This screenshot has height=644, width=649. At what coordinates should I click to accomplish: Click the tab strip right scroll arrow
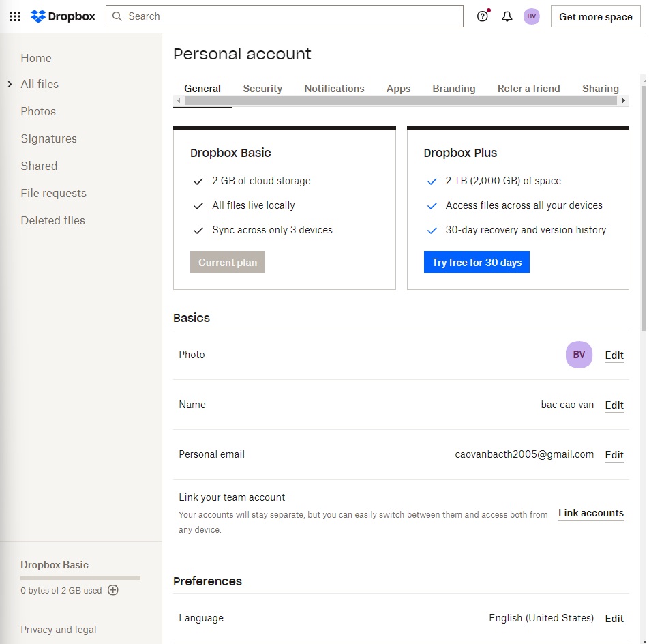[623, 101]
